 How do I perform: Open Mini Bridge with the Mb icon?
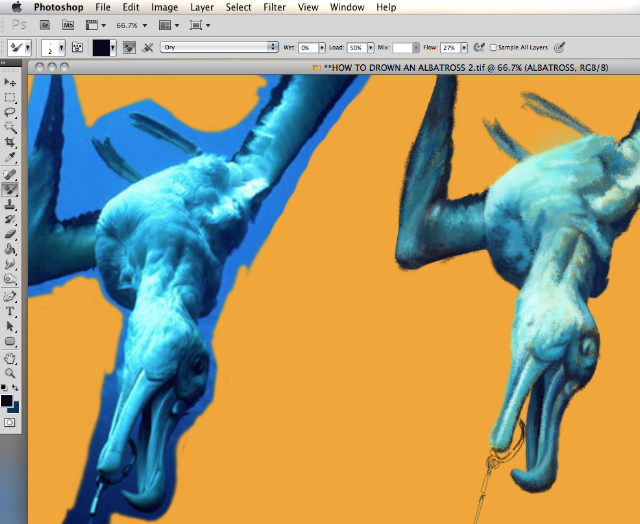pos(68,25)
